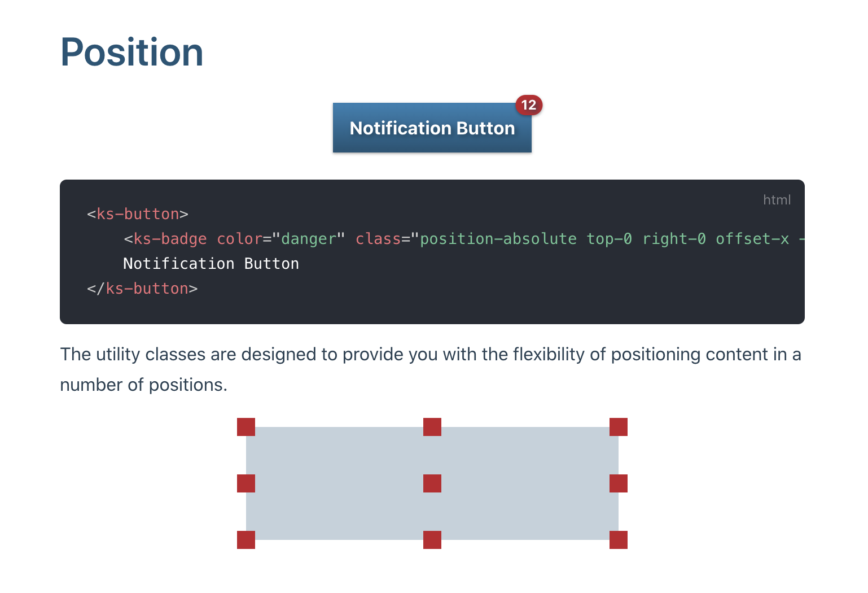
Task: Select the top-center red position marker
Action: (x=432, y=426)
